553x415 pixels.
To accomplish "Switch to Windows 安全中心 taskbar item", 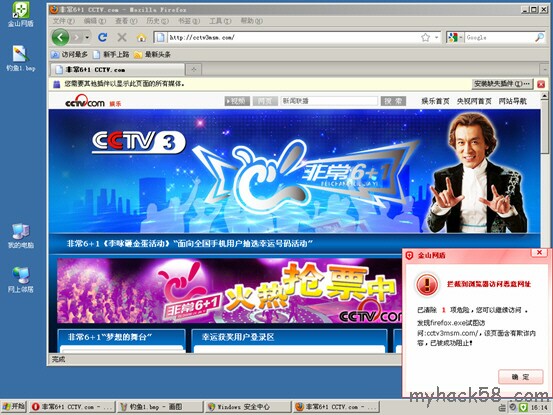I will click(248, 407).
